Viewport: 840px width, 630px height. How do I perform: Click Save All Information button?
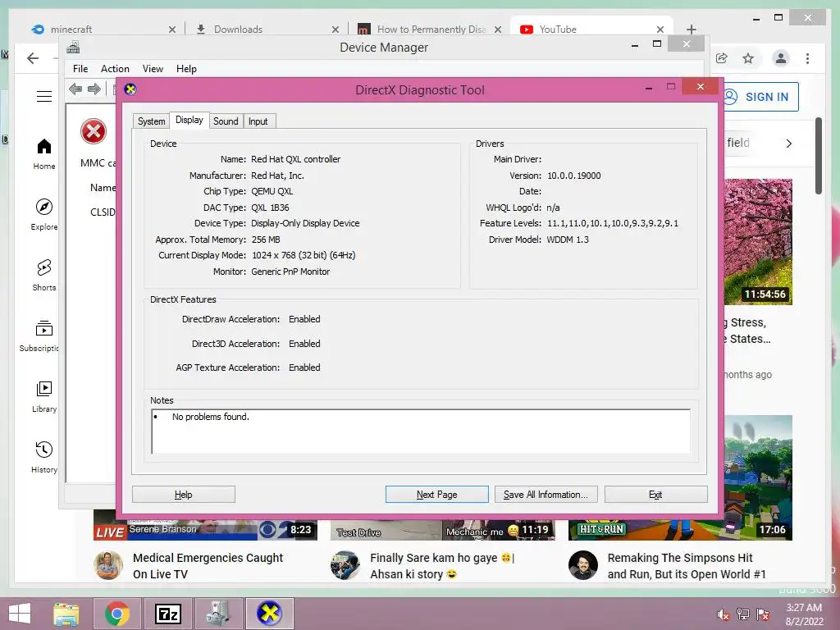tap(546, 495)
